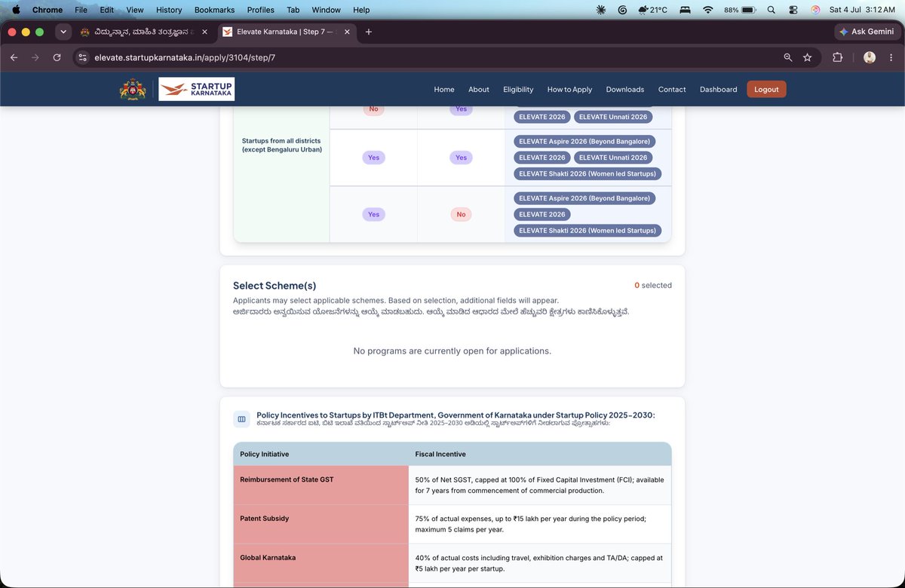
Task: Open the Bookmarks menu
Action: 214,10
